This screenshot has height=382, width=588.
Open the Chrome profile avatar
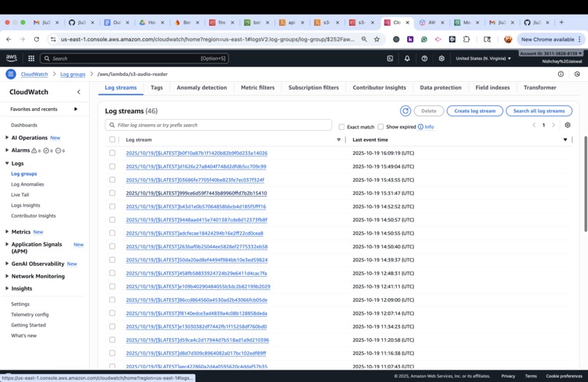tap(508, 39)
